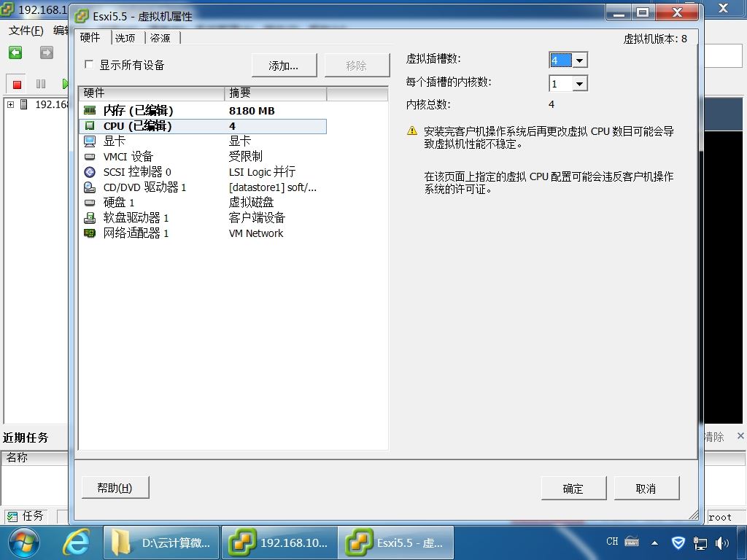Image resolution: width=747 pixels, height=560 pixels.
Task: Switch to Esxi5.5 taskbar window
Action: tap(396, 542)
